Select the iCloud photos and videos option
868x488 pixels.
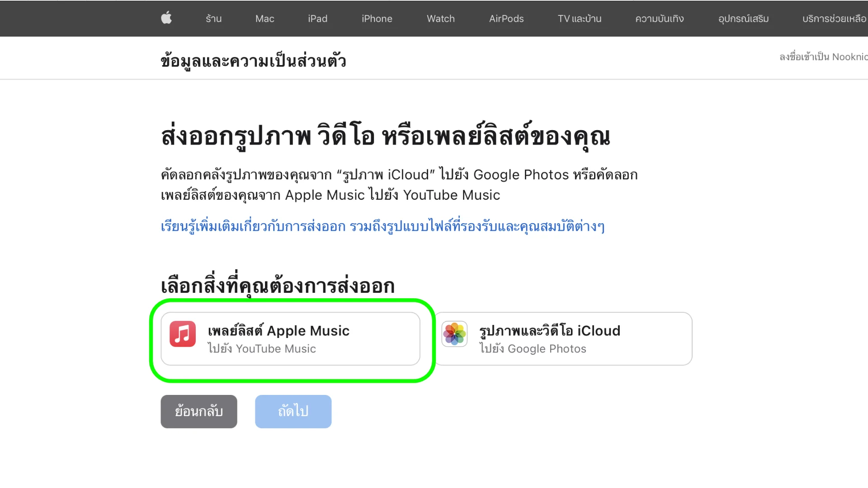point(563,339)
